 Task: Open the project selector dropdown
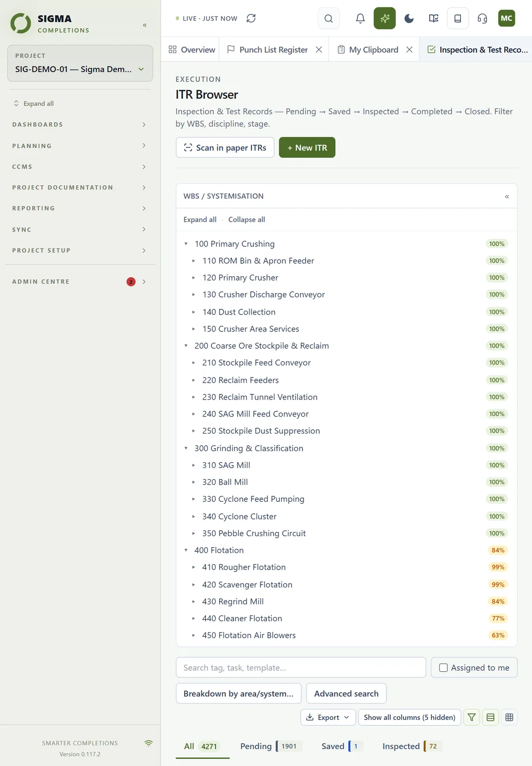[x=80, y=63]
